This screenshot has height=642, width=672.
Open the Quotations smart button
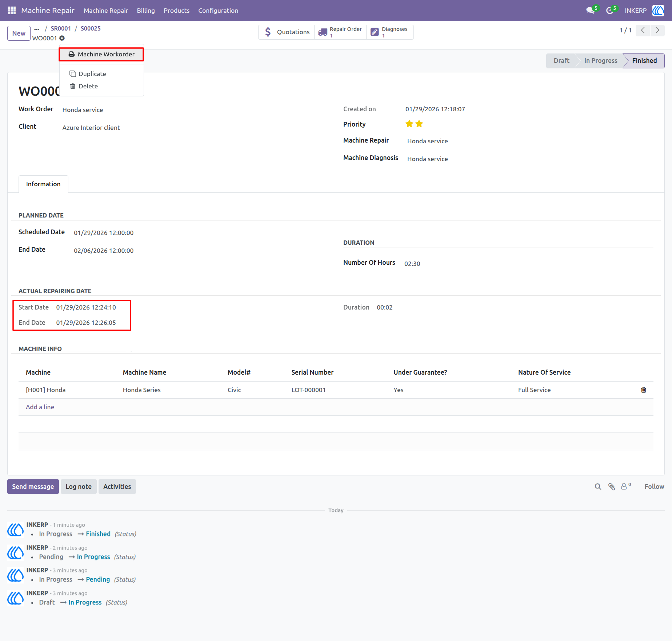point(287,32)
